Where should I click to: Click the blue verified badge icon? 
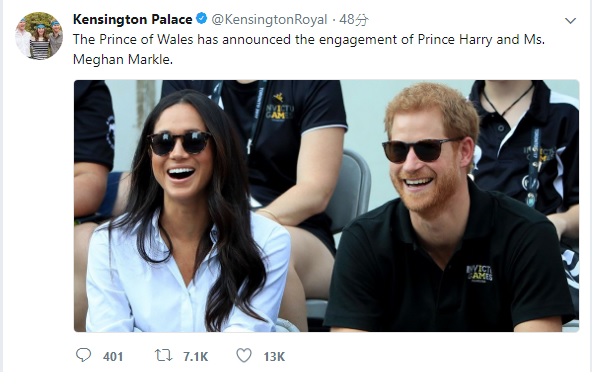201,19
